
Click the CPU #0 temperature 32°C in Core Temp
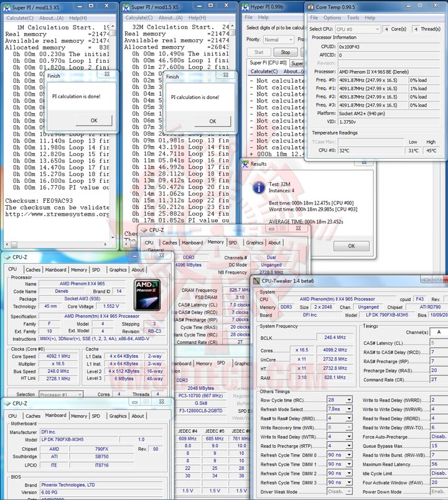pyautogui.click(x=370, y=150)
